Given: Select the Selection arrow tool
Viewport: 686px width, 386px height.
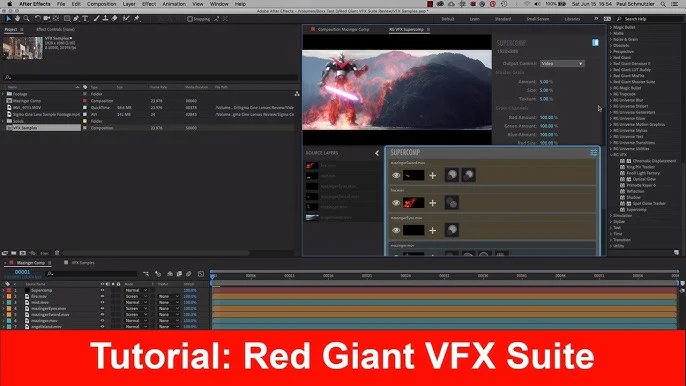Looking at the screenshot, I should (8, 19).
